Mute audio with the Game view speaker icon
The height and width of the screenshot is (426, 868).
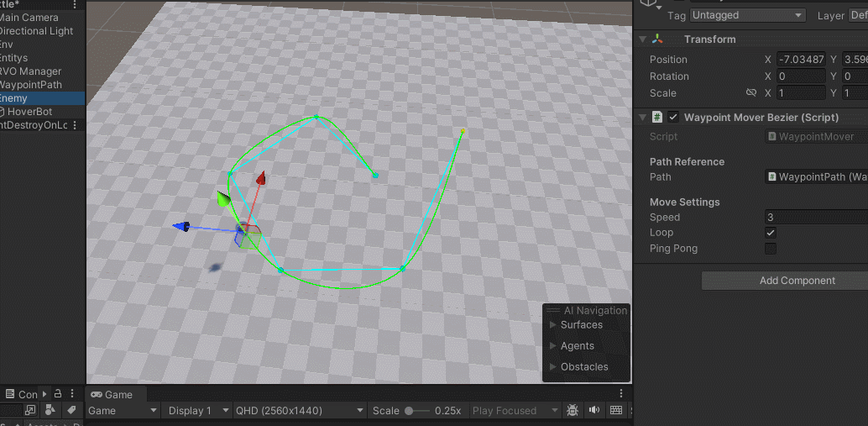(594, 410)
